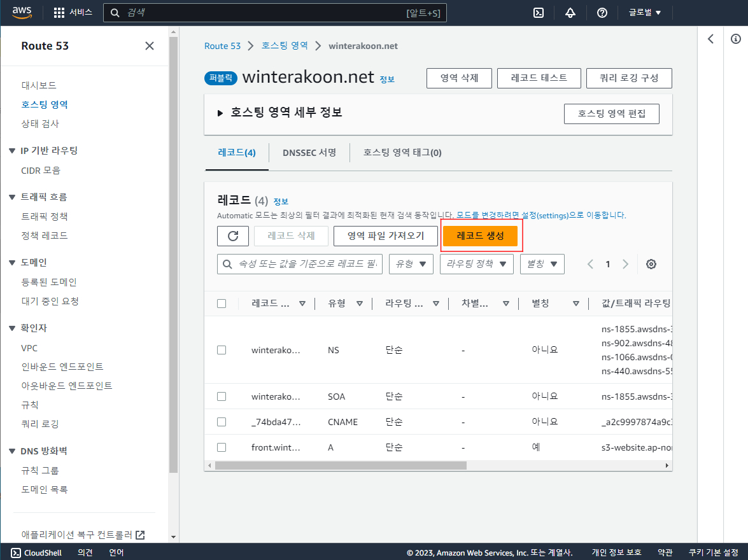Sort by 차별화 column arrow
748x560 pixels.
pyautogui.click(x=506, y=304)
